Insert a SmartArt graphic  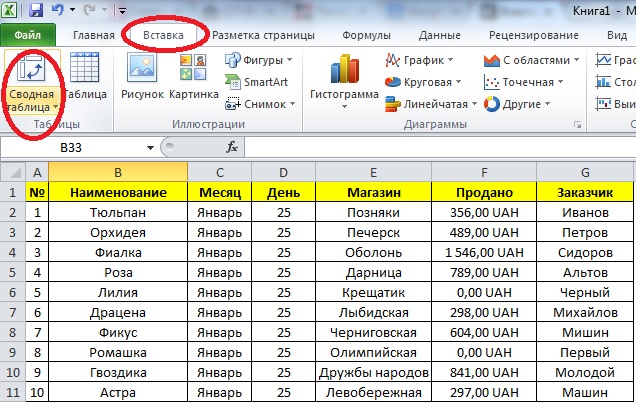click(256, 82)
